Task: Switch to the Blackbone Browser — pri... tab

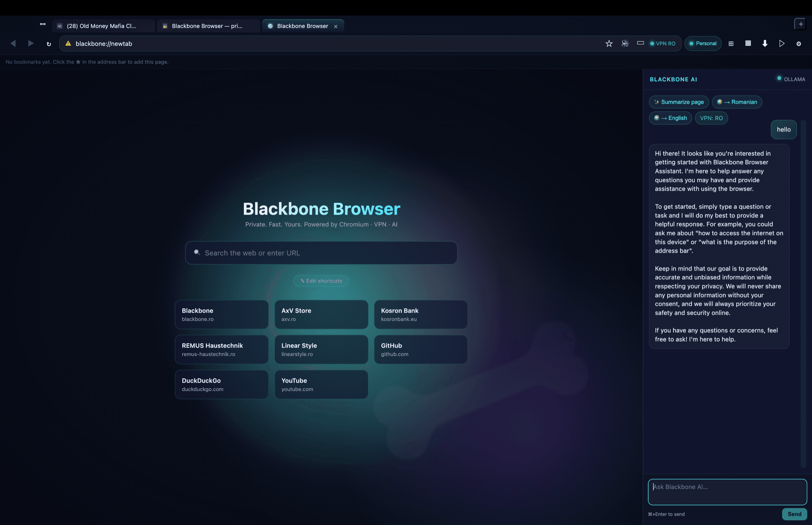Action: point(208,26)
